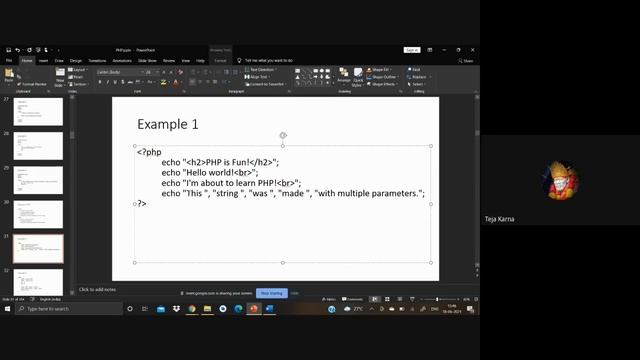This screenshot has width=640, height=360.
Task: Click Stop sharing button
Action: (271, 293)
